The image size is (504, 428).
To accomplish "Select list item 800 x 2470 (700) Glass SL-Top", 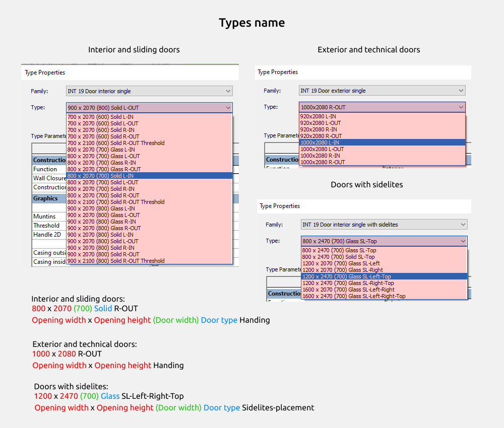I will [x=384, y=250].
